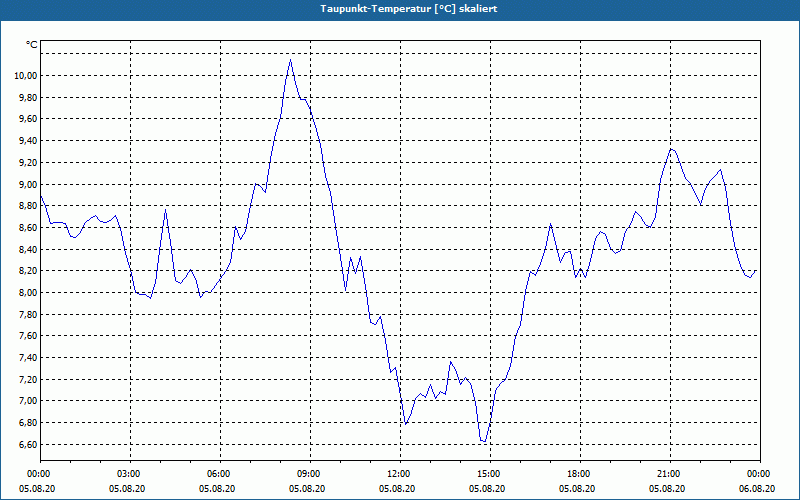Click the 7,00 y-axis value

pos(28,401)
